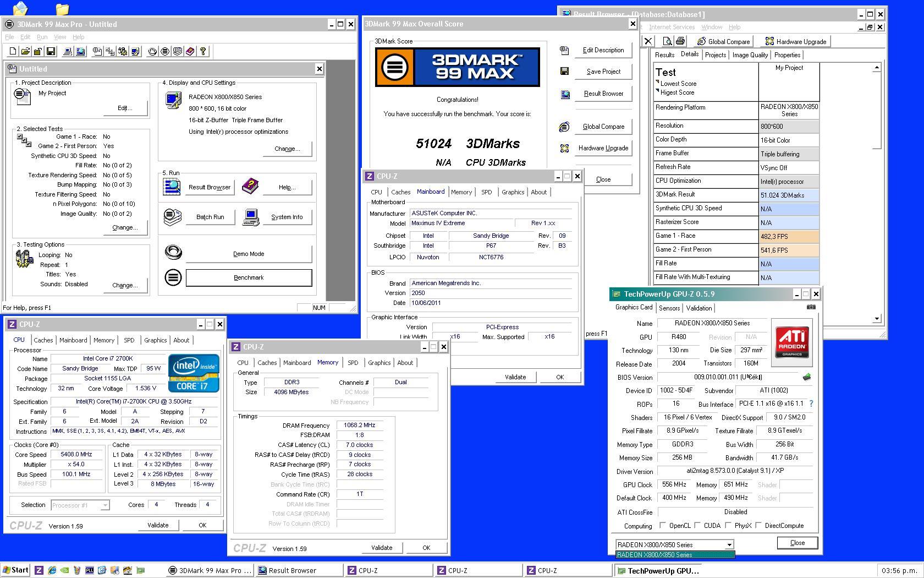Click the Edit Description icon in Overall Score window

click(x=564, y=50)
